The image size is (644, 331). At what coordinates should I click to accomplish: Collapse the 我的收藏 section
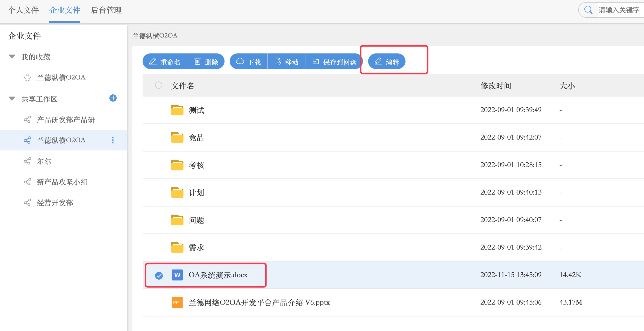(x=12, y=57)
